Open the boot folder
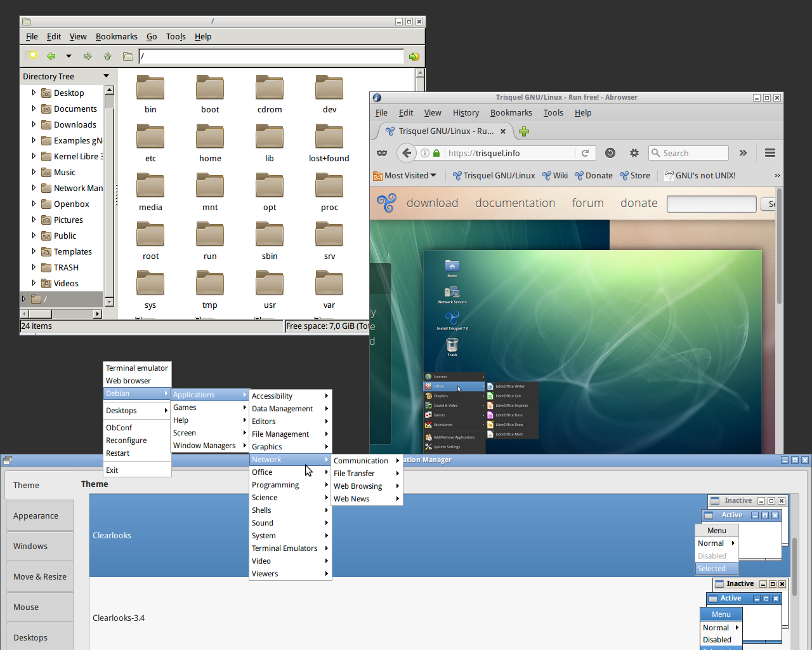The width and height of the screenshot is (812, 650). click(x=210, y=95)
